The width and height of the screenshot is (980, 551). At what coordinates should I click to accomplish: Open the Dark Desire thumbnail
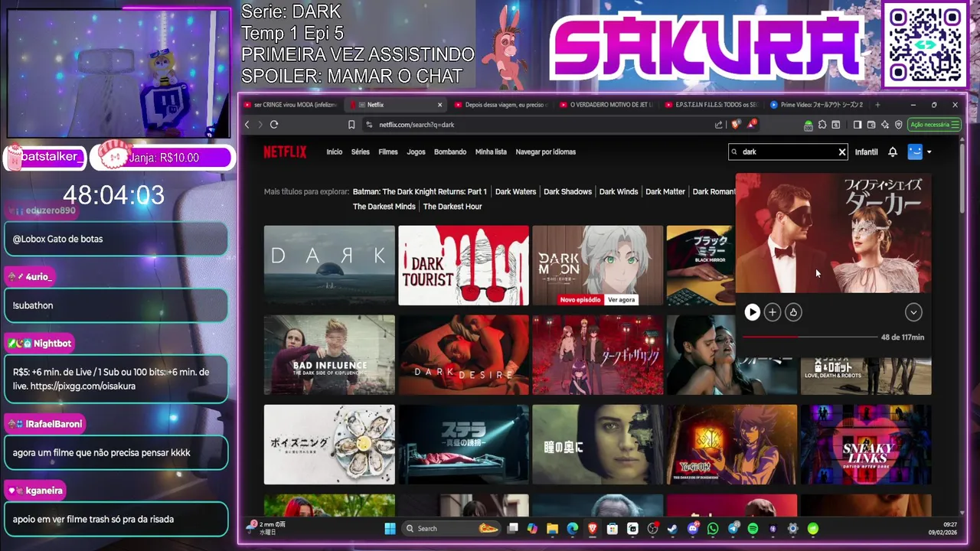[463, 354]
